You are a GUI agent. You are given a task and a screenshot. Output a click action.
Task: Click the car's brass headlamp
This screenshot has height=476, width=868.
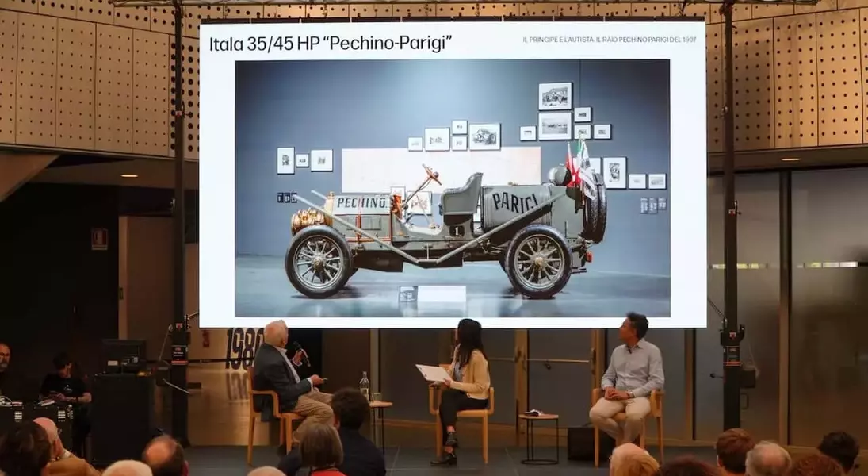pos(307,218)
